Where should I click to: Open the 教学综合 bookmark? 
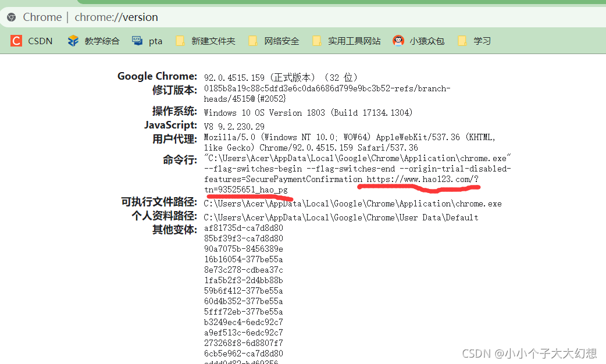click(94, 41)
